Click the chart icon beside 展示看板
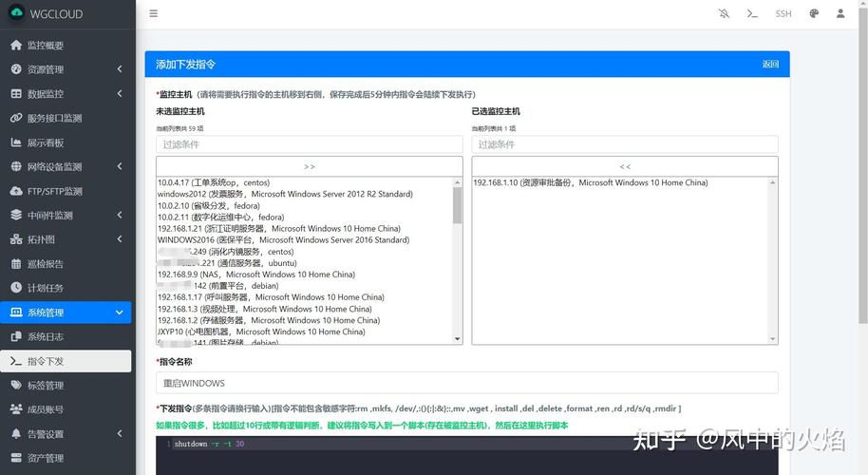This screenshot has width=868, height=475. coord(16,142)
